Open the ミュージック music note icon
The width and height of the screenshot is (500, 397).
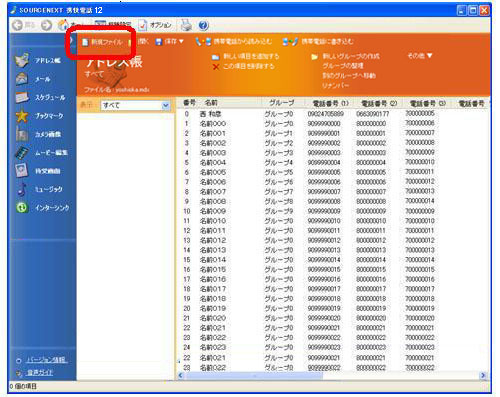click(22, 189)
